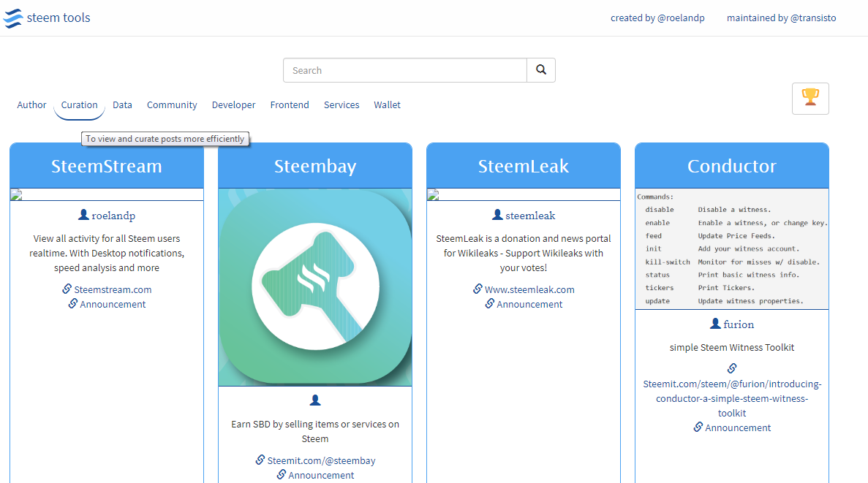Screen dimensions: 868x483
Task: Open Conductor Steemit introducing toolkit link
Action: tap(732, 398)
